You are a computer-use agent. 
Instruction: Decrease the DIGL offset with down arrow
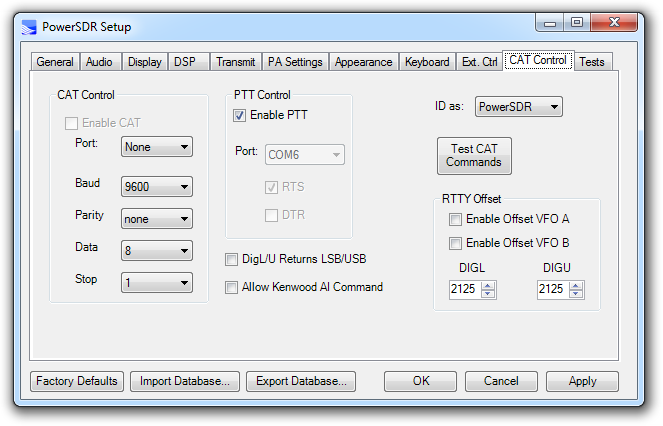pos(488,294)
